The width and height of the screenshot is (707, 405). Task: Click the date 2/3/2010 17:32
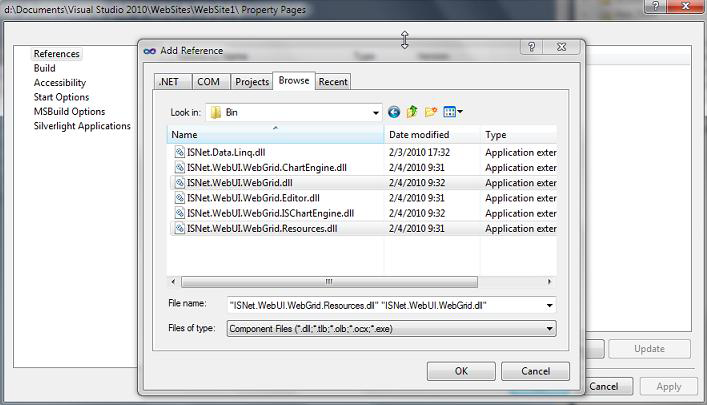pos(419,152)
